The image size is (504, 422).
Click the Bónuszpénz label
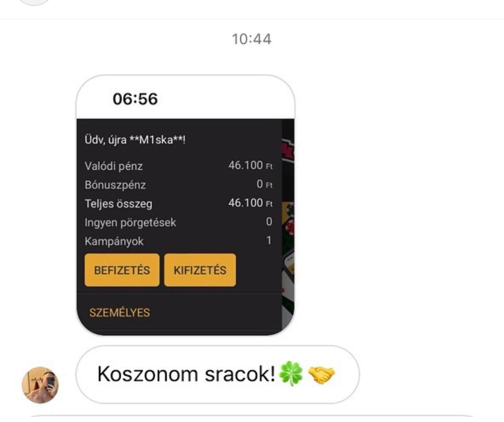[115, 185]
